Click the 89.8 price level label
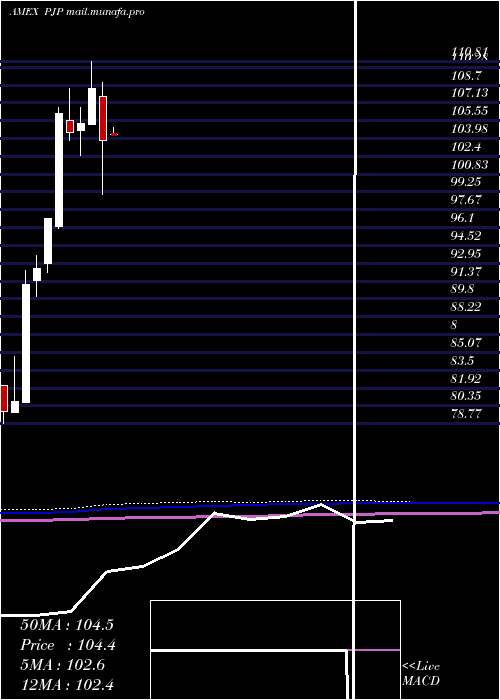The width and height of the screenshot is (500, 700). point(462,289)
